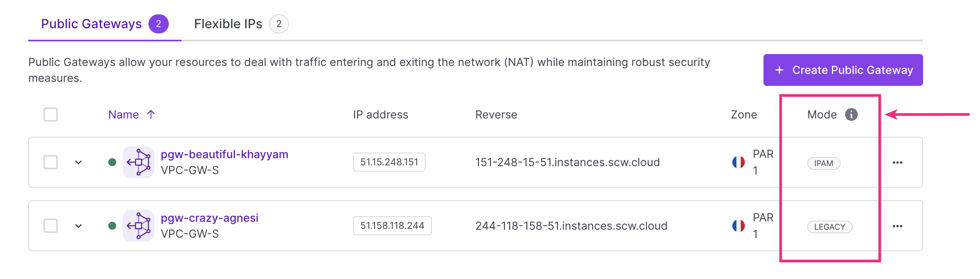This screenshot has height=279, width=980.
Task: Select the pgw-beautiful-khayyam row checkbox
Action: pyautogui.click(x=51, y=162)
